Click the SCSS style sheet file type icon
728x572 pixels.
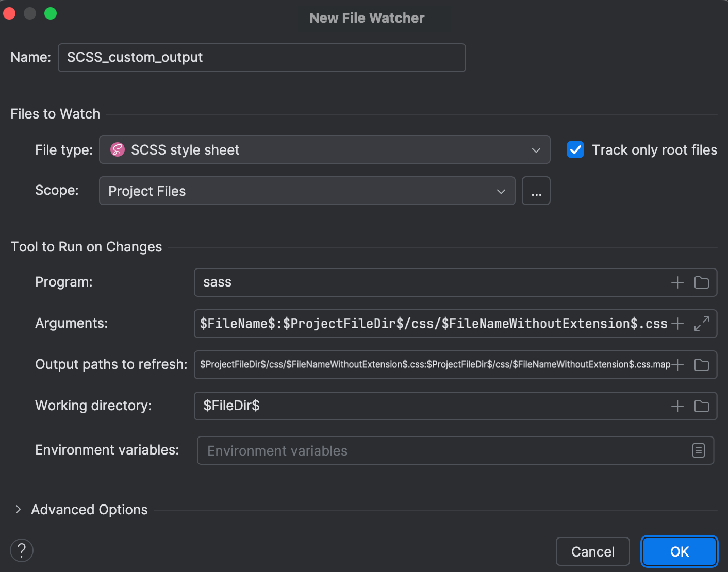pyautogui.click(x=117, y=150)
